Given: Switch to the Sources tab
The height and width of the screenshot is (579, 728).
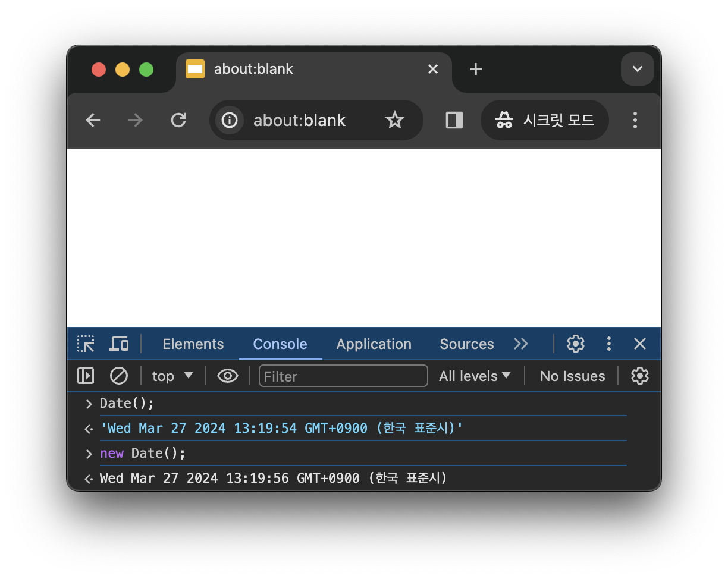Looking at the screenshot, I should (x=467, y=344).
